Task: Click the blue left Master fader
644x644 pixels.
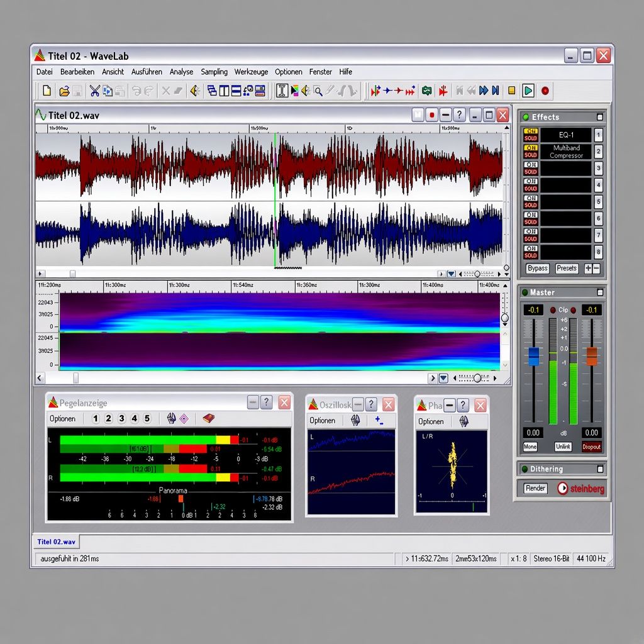Action: (533, 357)
